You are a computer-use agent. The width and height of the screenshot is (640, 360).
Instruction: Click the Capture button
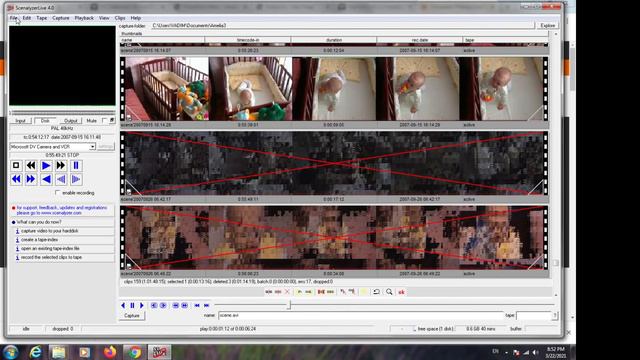[x=132, y=316]
